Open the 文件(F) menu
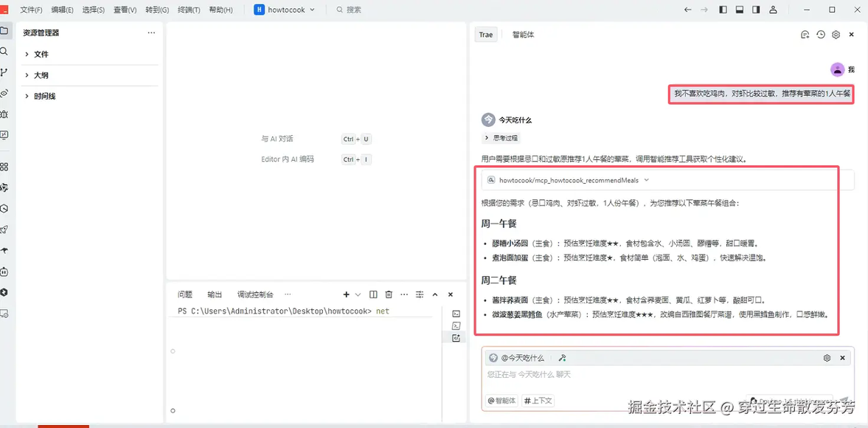The height and width of the screenshot is (428, 868). (x=31, y=10)
